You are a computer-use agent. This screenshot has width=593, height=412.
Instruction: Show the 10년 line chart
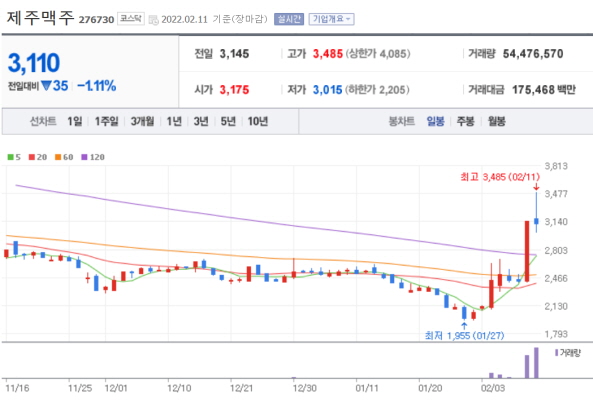(258, 121)
